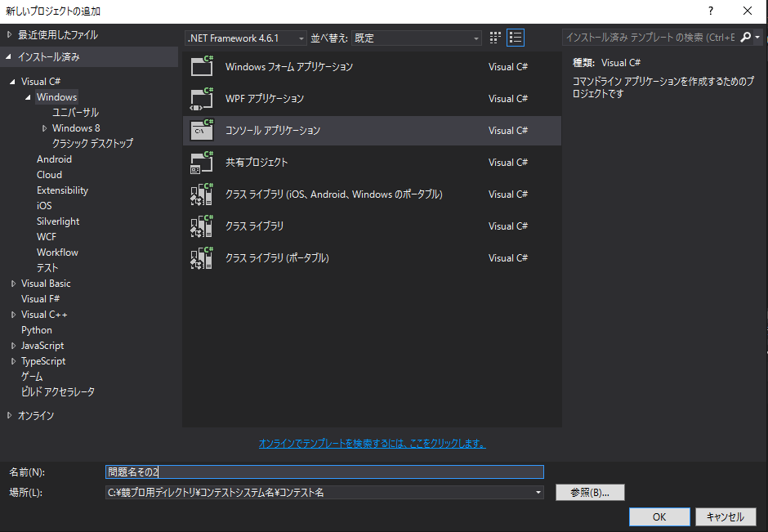This screenshot has width=768, height=532.
Task: Select Python in the tree
Action: [x=36, y=330]
